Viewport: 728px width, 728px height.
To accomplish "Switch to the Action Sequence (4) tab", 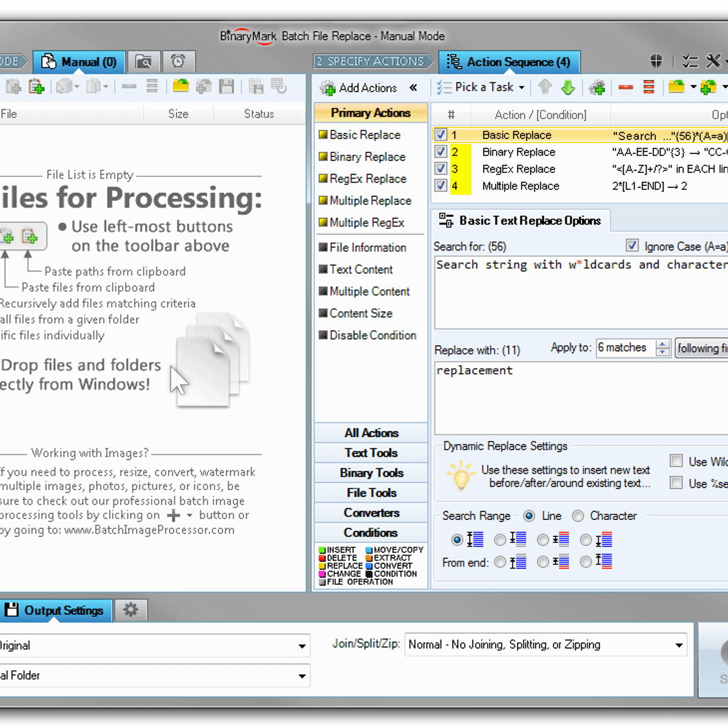I will (x=509, y=62).
